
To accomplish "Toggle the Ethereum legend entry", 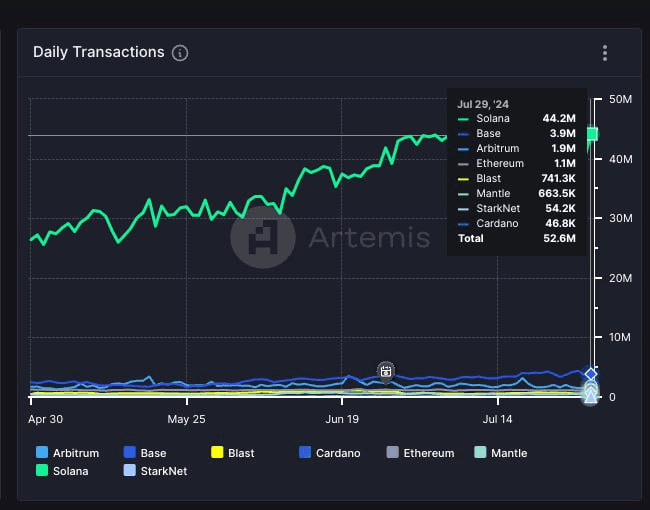I will (x=419, y=453).
